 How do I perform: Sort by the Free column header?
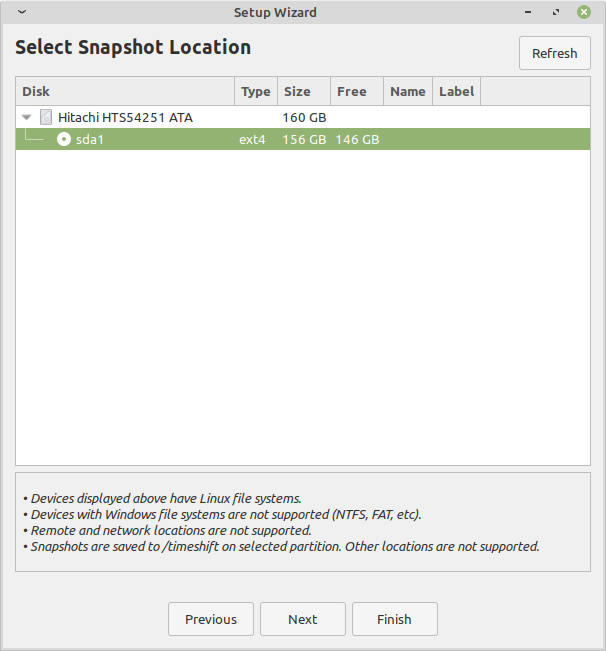tap(357, 91)
